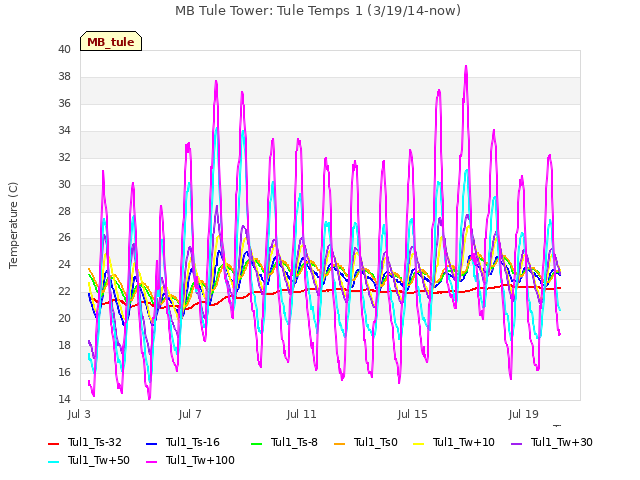The width and height of the screenshot is (640, 480).
Task: Click the 32 y-axis tick label
Action: coord(64,157)
